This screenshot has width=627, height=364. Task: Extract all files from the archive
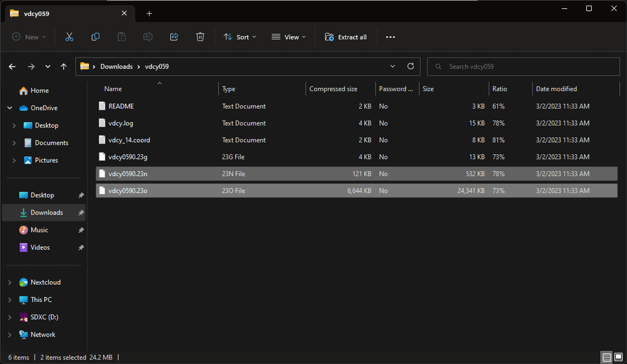[346, 37]
